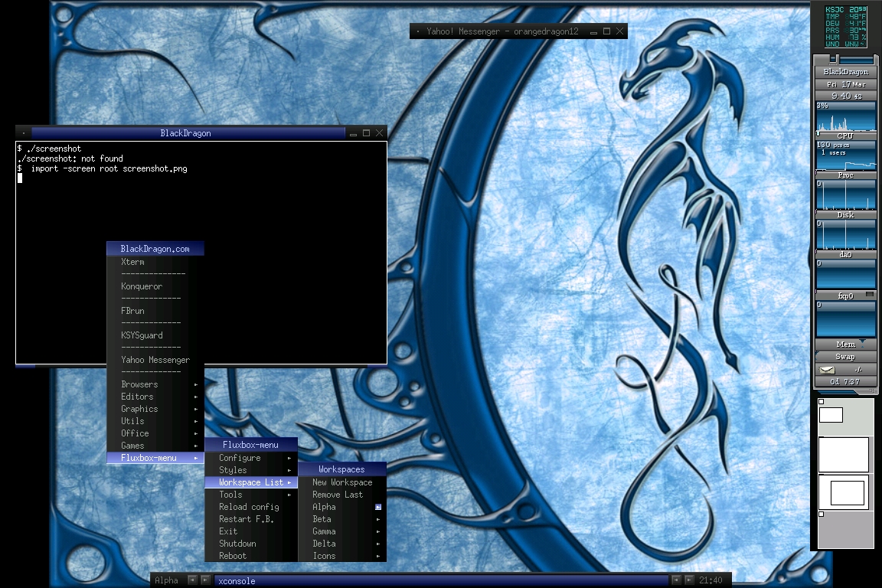Click the next window arrow near clock
Image resolution: width=882 pixels, height=588 pixels.
689,580
